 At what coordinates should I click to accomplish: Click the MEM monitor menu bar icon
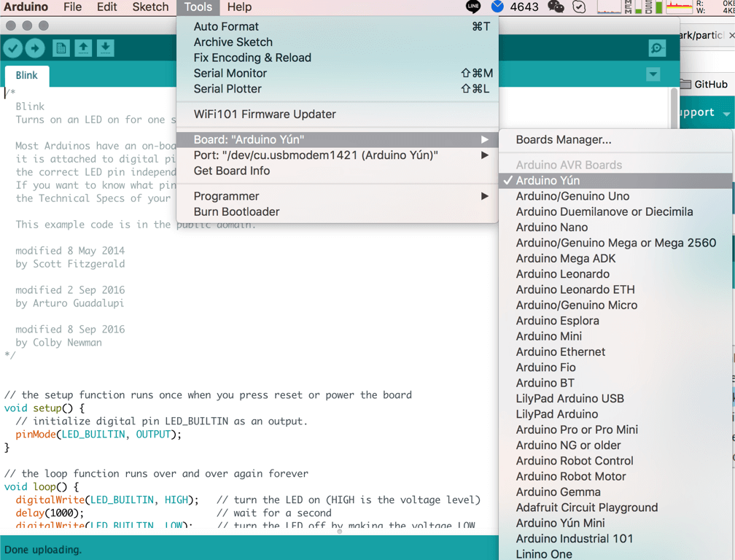tap(632, 7)
